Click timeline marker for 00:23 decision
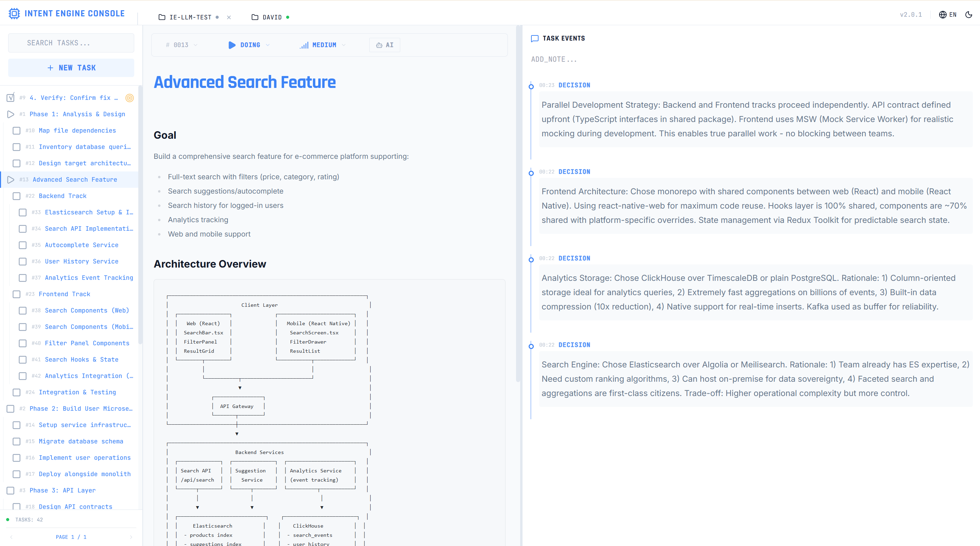 coord(531,87)
